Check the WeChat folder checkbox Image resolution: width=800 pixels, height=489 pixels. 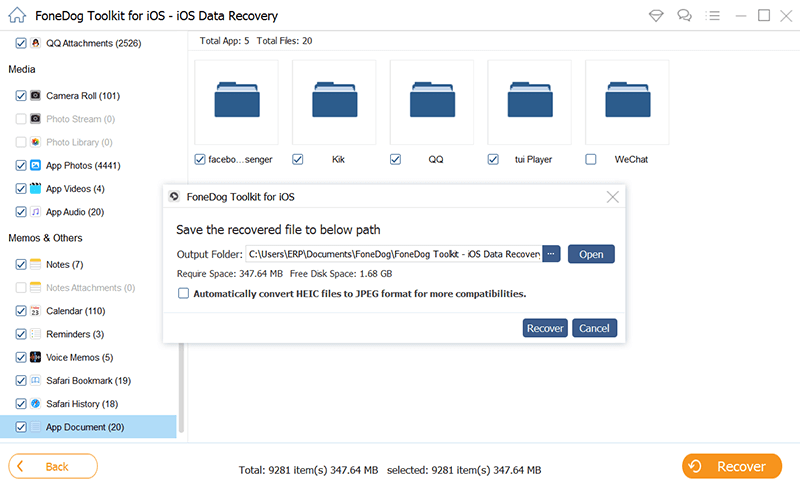point(591,159)
